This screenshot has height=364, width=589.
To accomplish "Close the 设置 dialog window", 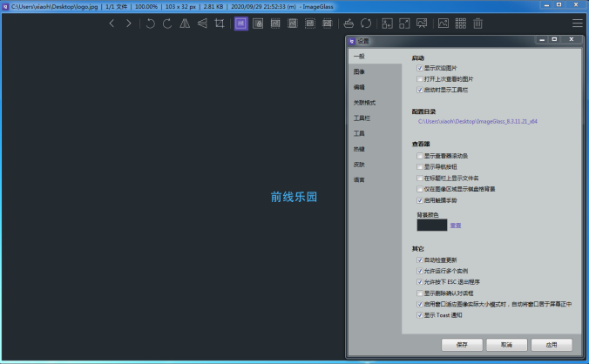I will click(572, 39).
